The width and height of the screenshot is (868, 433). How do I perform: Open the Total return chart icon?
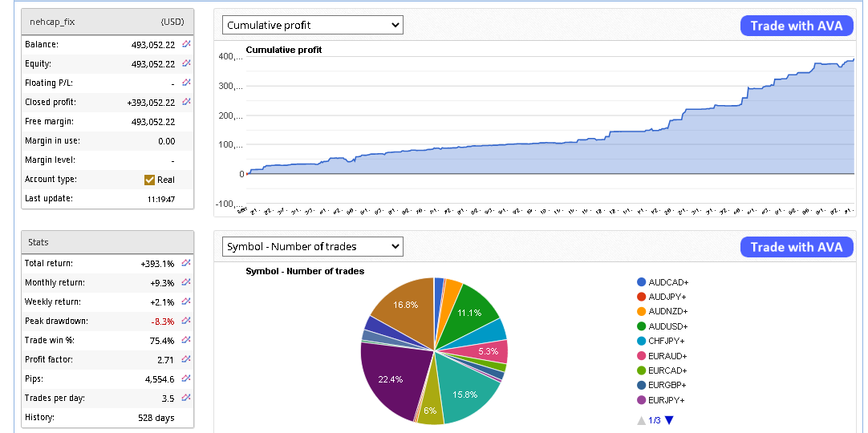[x=186, y=263]
